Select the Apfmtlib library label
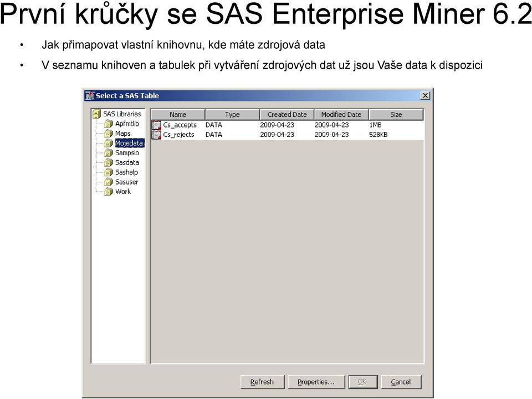The image size is (532, 399). click(127, 124)
